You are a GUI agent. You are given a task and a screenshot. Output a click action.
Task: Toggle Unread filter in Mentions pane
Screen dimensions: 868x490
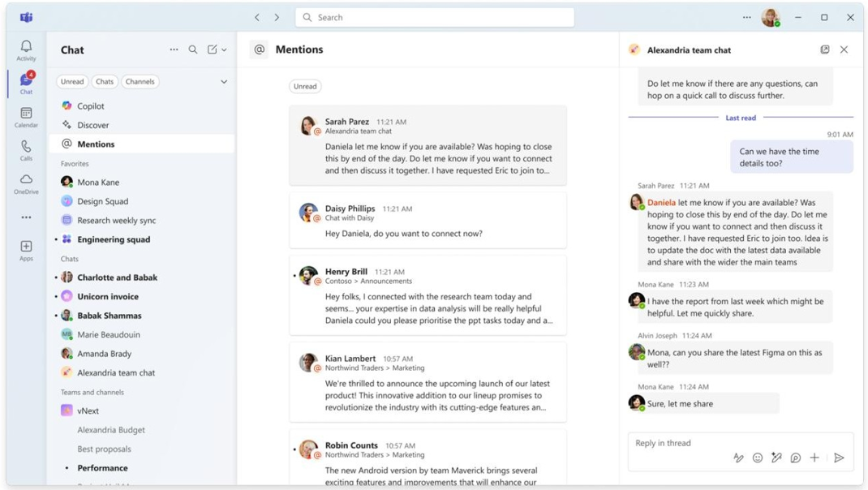click(305, 86)
